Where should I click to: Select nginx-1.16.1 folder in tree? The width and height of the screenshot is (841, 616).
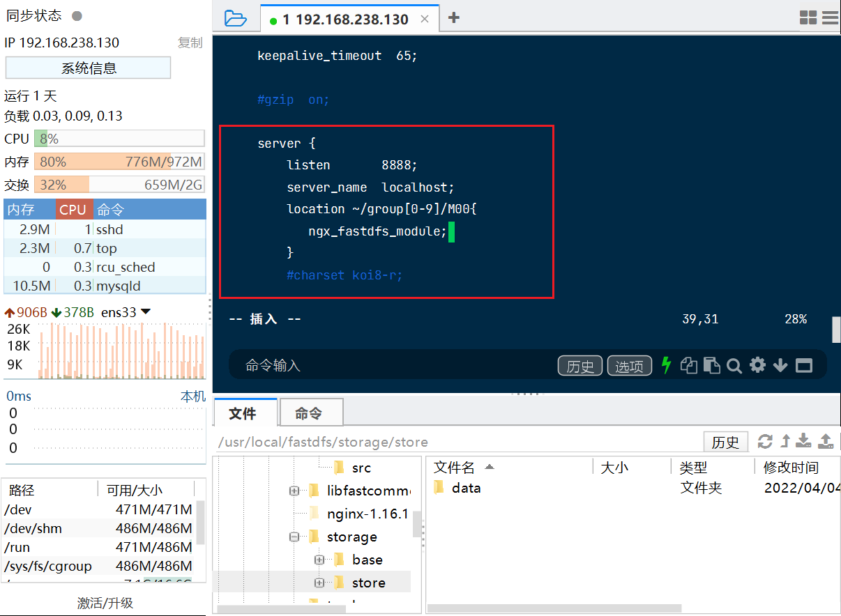click(x=368, y=514)
